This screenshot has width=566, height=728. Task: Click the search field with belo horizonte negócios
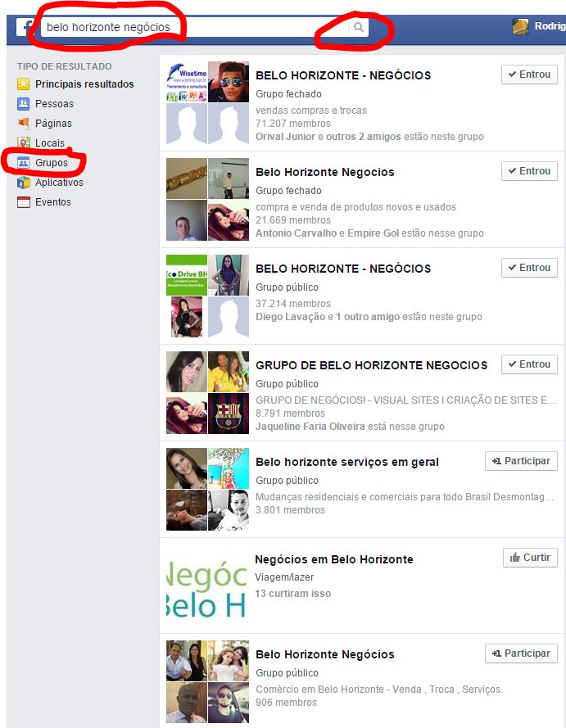click(x=194, y=27)
